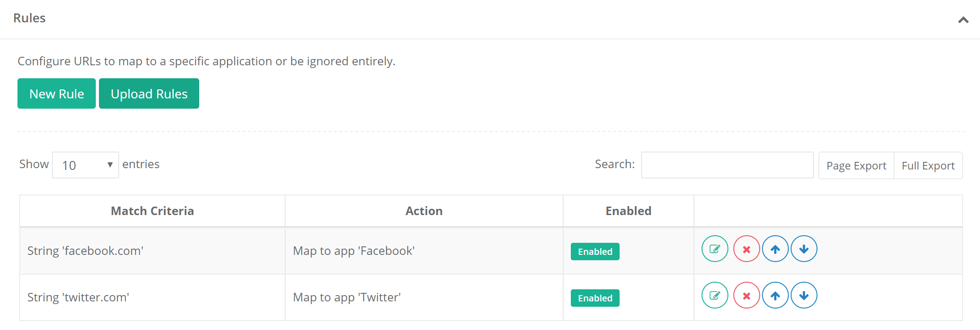Toggle Enabled badge for Facebook rule
Image resolution: width=980 pixels, height=330 pixels.
pyautogui.click(x=595, y=252)
